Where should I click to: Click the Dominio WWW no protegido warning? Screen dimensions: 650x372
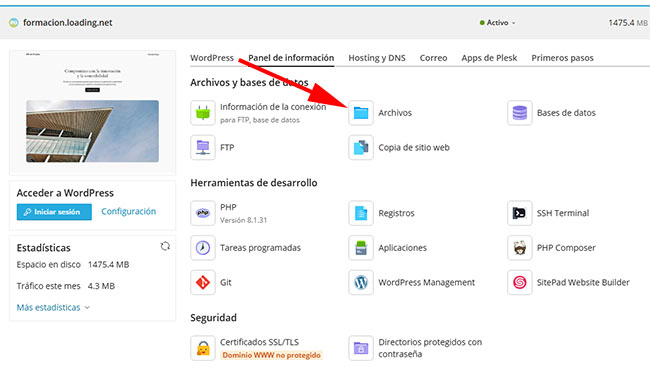point(271,355)
